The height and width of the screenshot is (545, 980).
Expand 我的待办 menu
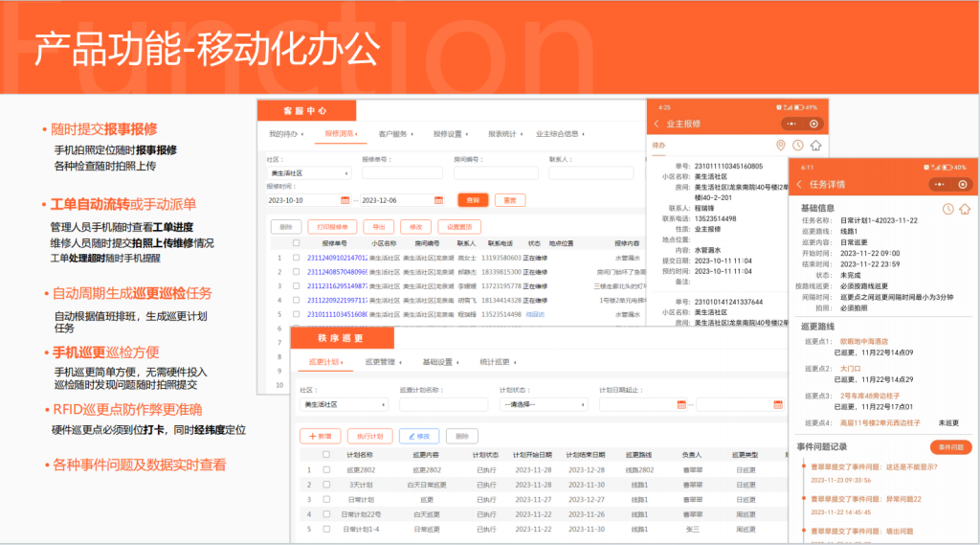286,134
